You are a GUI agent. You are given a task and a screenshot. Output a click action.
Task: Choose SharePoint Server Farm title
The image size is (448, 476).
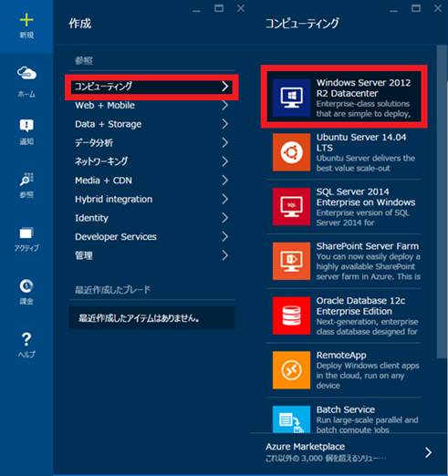click(368, 246)
